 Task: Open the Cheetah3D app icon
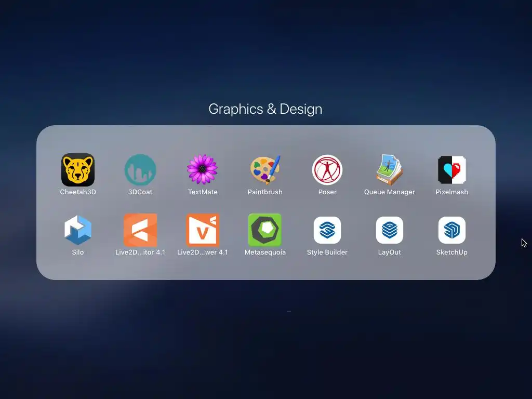[x=78, y=170]
